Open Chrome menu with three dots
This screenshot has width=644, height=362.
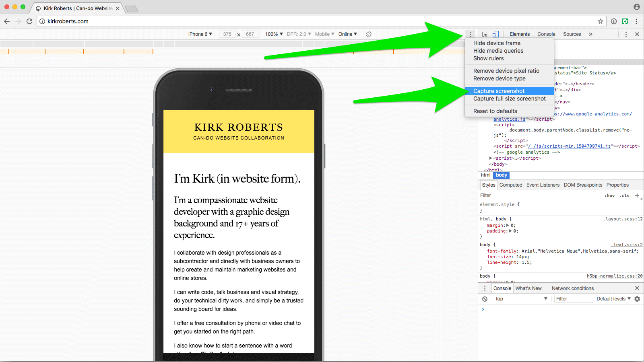point(636,21)
